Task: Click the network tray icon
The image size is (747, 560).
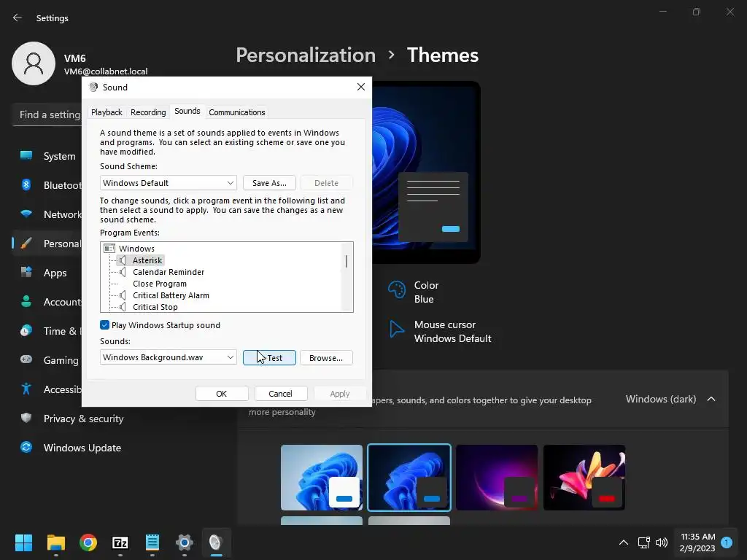Action: (643, 542)
